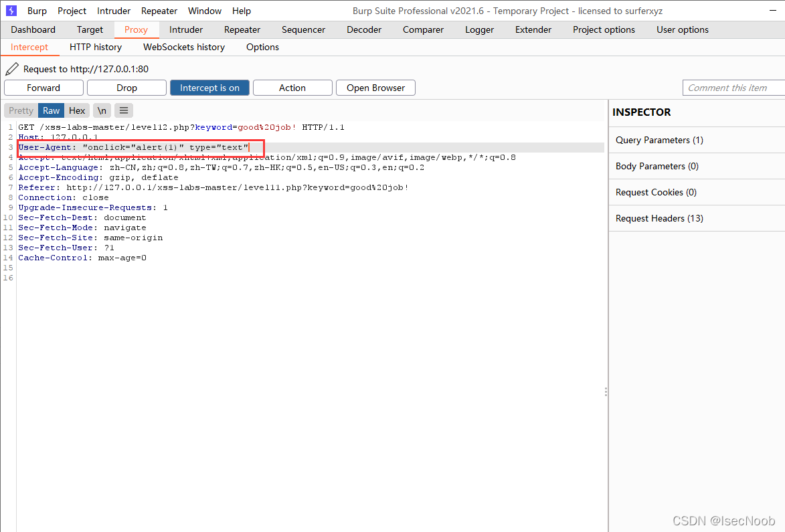Toggle the Intercept is on button
Viewport: 785px width, 532px height.
click(x=209, y=88)
